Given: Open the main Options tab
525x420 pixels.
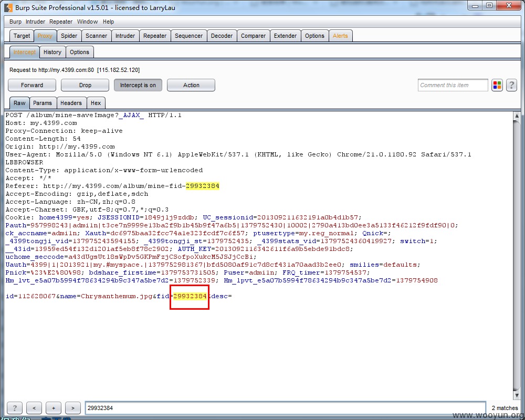Looking at the screenshot, I should tap(314, 36).
